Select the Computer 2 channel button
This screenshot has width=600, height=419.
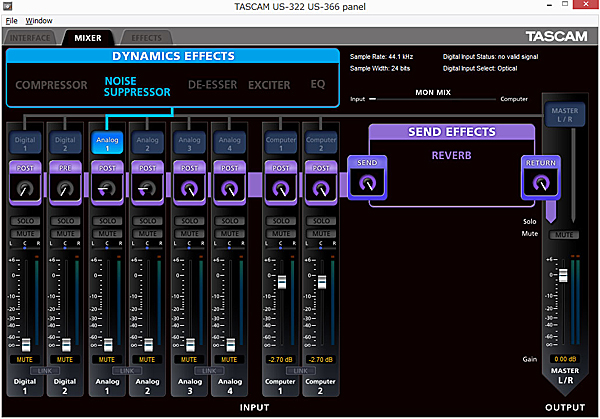[321, 143]
